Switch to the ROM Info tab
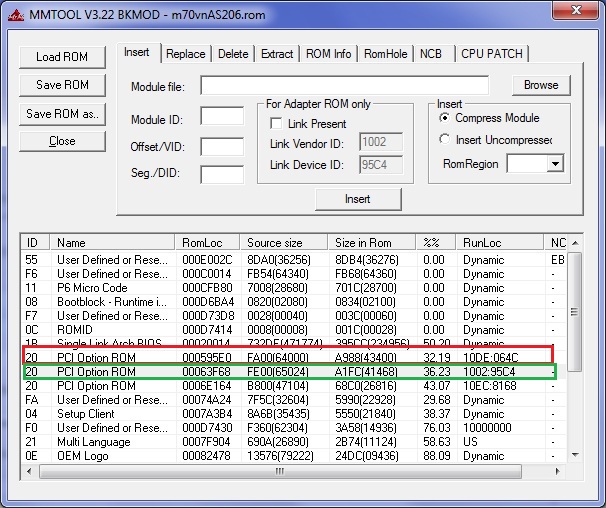Screen dimensions: 606x508 [327, 54]
